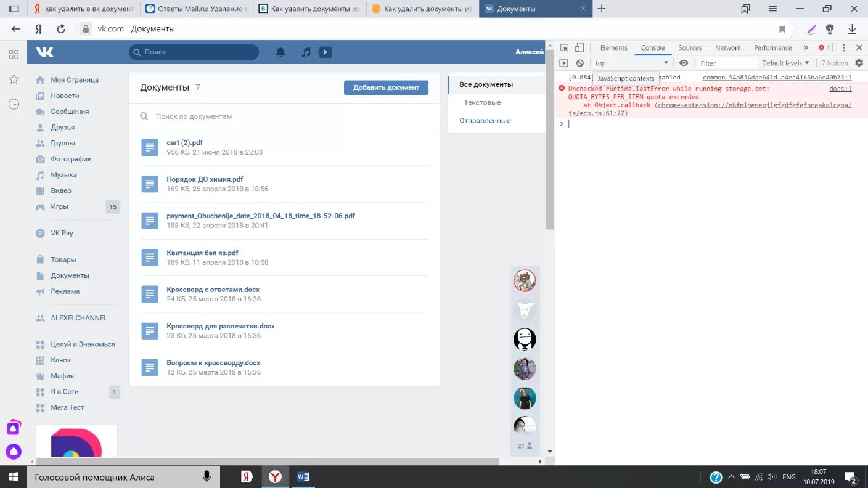This screenshot has width=868, height=488.
Task: Reload the page
Action: click(61, 29)
